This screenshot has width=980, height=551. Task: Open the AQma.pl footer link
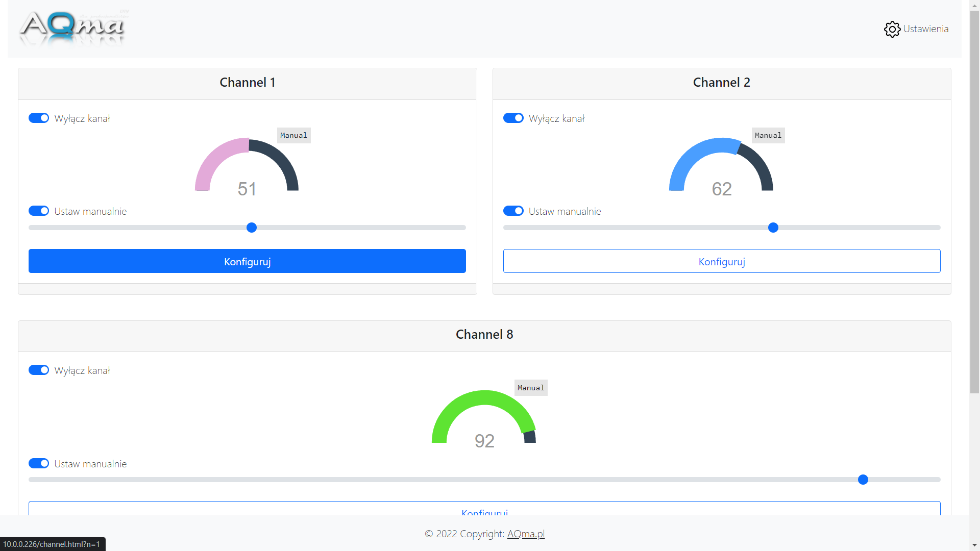pos(526,534)
